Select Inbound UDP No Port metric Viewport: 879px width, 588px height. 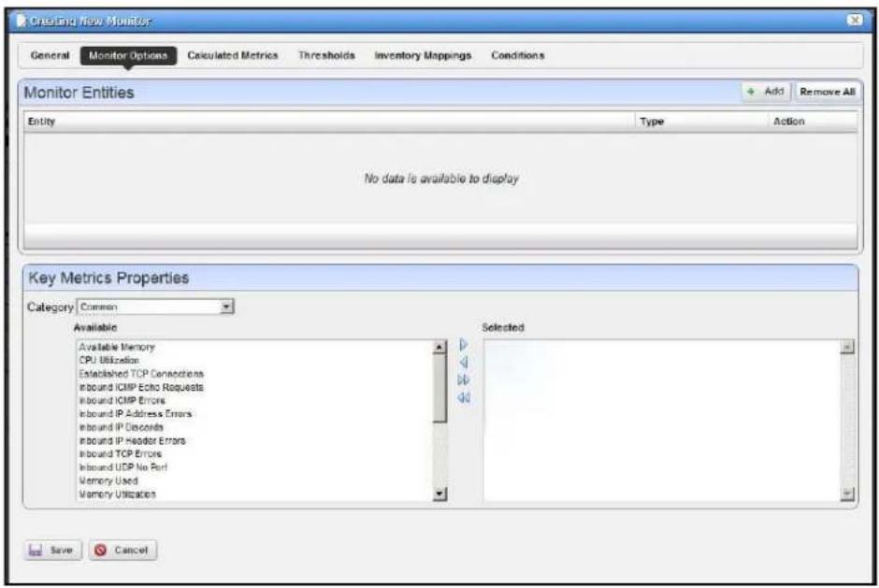[x=122, y=467]
